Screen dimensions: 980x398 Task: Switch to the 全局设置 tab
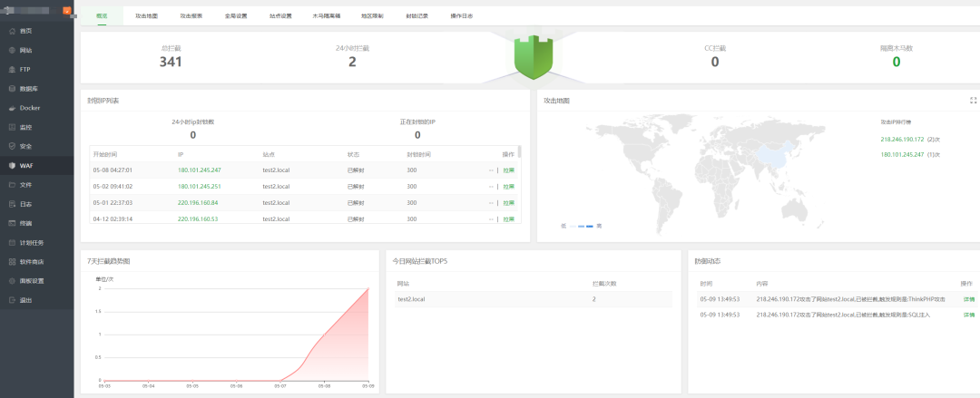[x=236, y=16]
